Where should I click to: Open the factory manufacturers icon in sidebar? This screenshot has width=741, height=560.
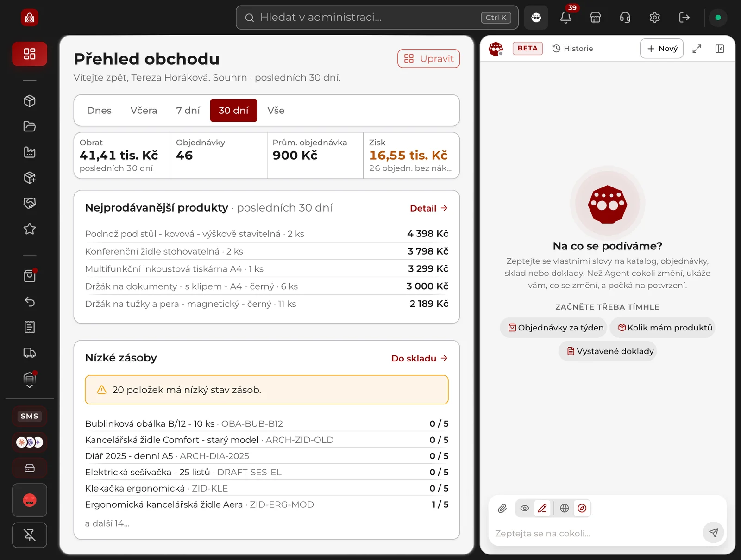pos(30,152)
